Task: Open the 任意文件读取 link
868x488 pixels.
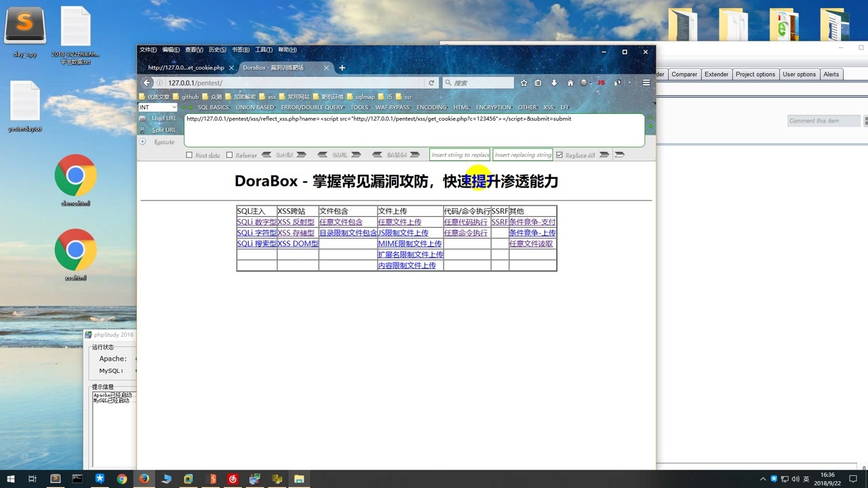Action: click(x=531, y=244)
